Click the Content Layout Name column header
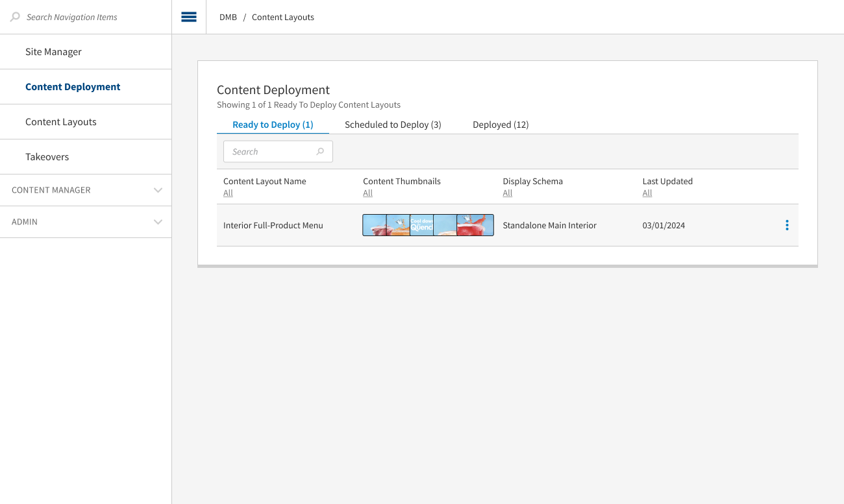Screen dimensions: 844x504 [x=265, y=182]
